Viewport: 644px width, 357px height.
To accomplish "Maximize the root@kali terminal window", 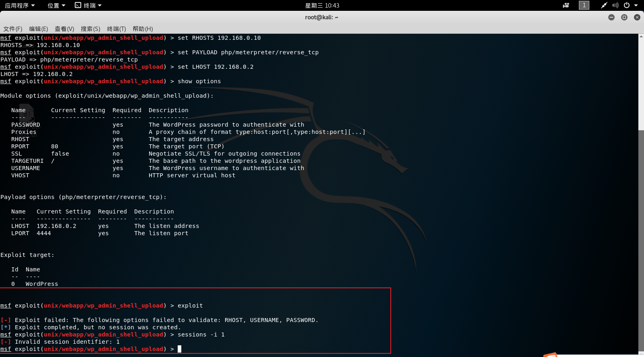I will (624, 17).
